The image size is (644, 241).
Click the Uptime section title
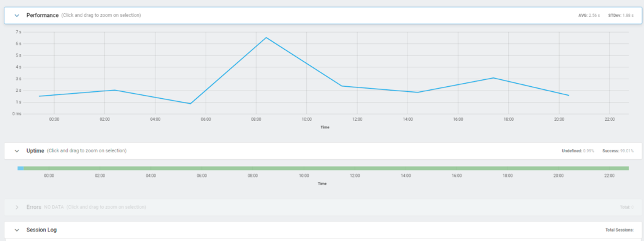click(35, 151)
